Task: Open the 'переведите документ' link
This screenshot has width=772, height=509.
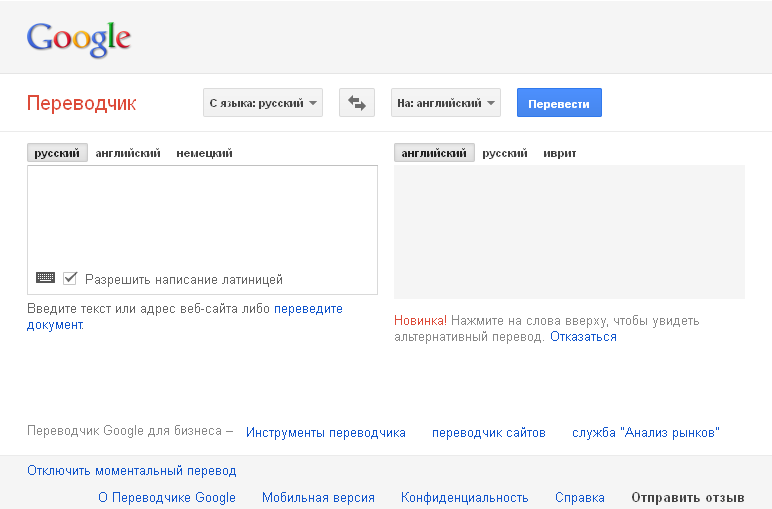Action: [185, 317]
